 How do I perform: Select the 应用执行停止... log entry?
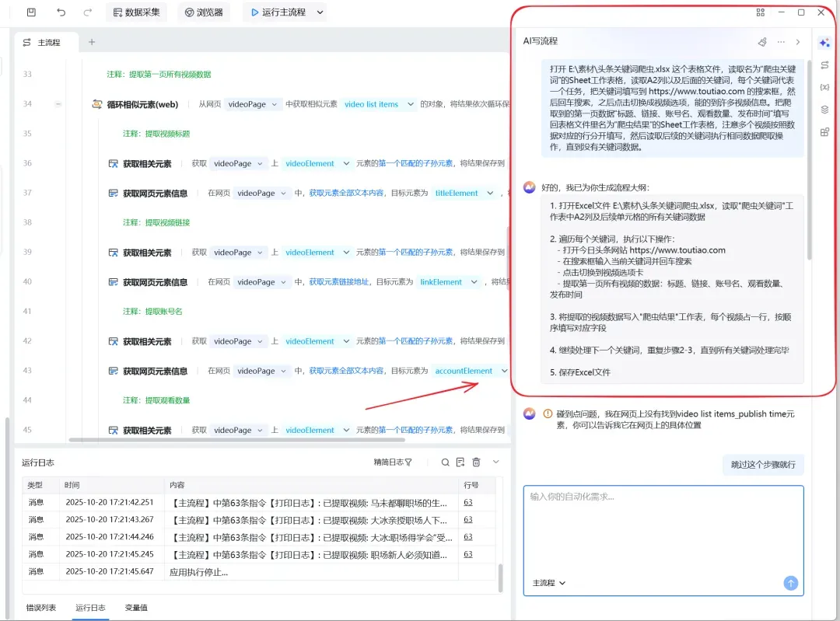click(x=199, y=572)
